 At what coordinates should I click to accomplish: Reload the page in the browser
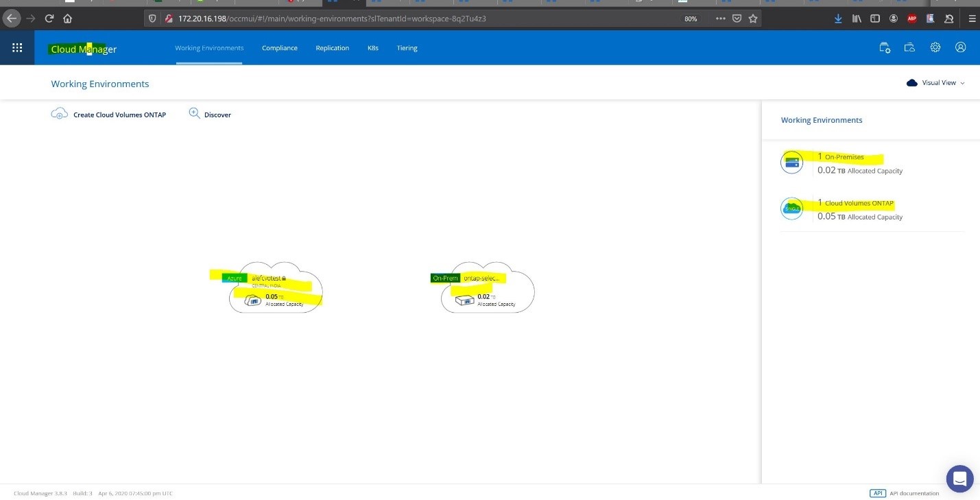pyautogui.click(x=49, y=19)
